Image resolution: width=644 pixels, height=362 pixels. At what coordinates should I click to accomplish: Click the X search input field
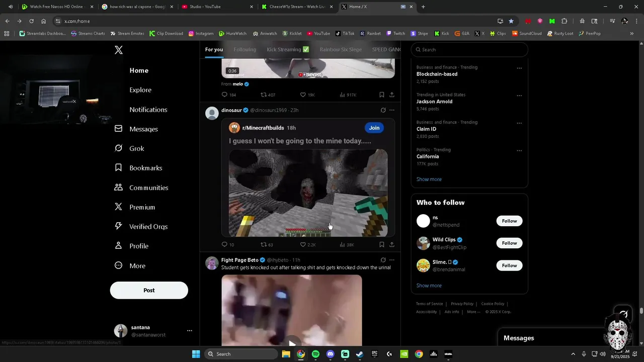469,50
